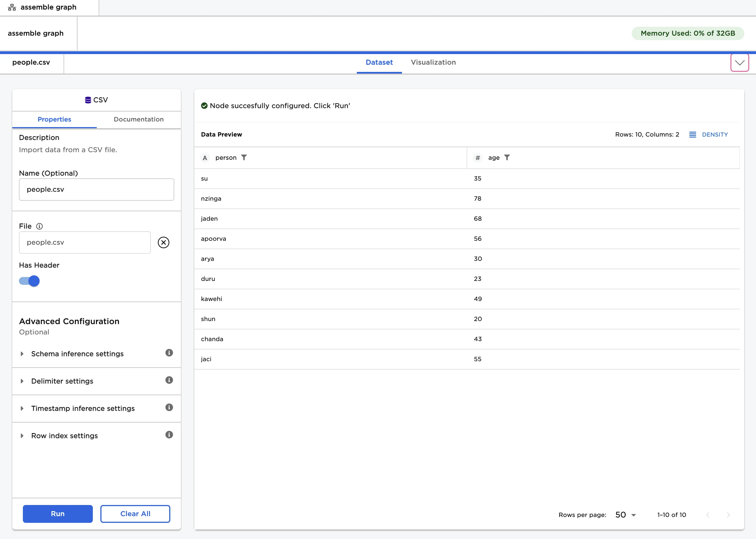
Task: Toggle the Has Header switch
Action: tap(30, 281)
